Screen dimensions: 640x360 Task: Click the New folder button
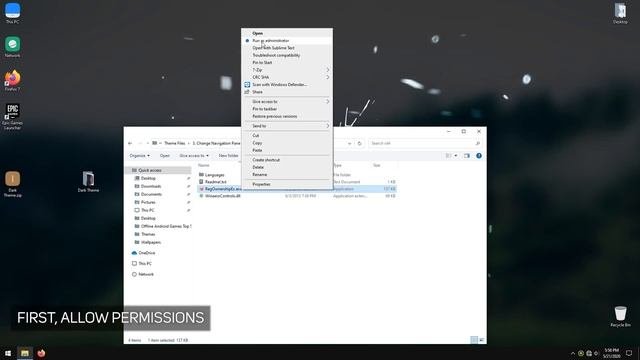pos(228,156)
